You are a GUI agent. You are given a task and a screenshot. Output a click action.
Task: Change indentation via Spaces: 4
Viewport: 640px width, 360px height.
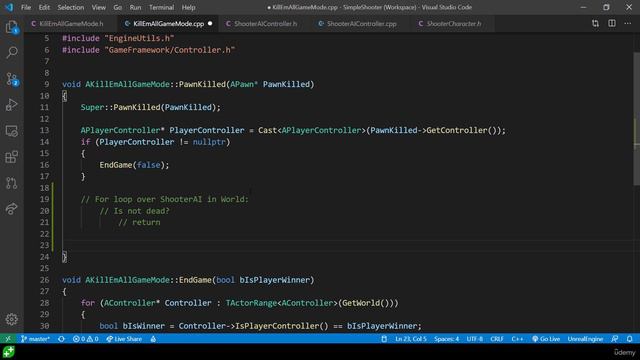click(x=447, y=339)
